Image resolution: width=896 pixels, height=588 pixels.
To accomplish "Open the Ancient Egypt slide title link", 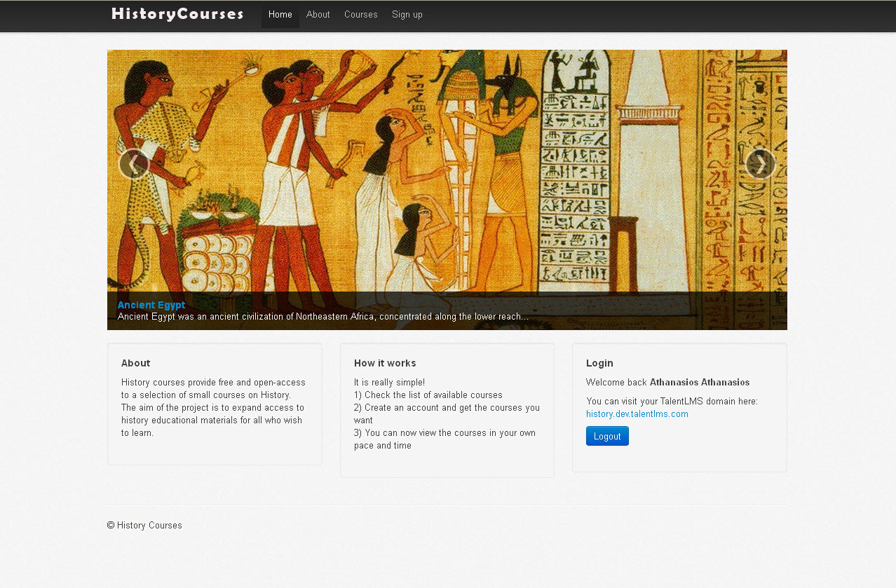I will coord(151,305).
